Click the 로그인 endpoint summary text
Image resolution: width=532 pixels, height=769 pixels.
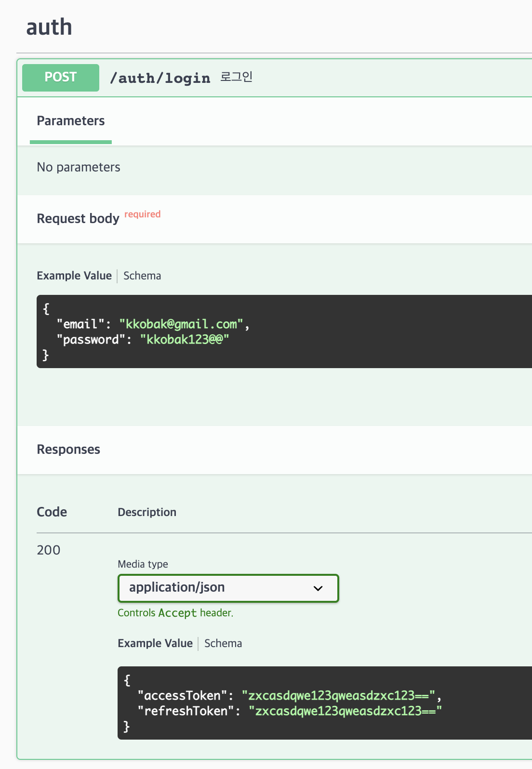[x=237, y=77]
